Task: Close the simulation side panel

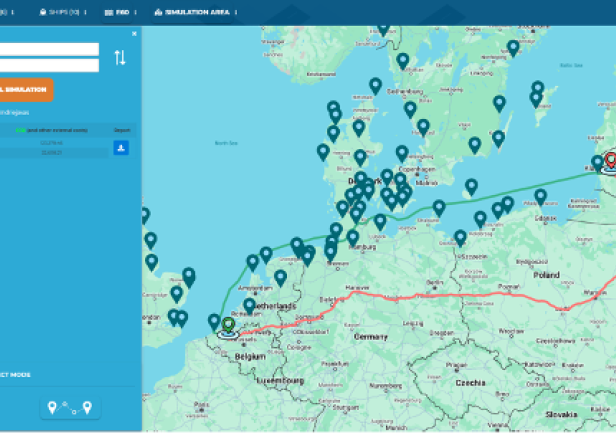Action: pos(134,33)
